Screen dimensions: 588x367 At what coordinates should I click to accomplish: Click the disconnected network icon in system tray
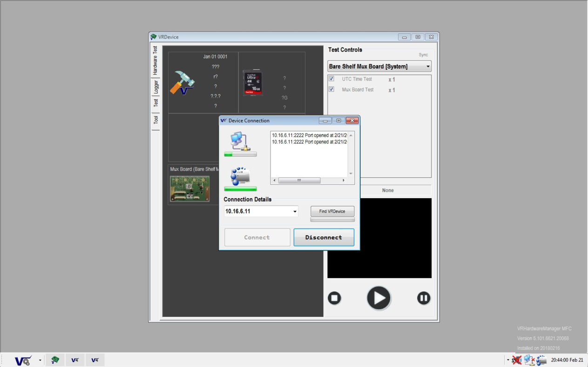coord(529,360)
